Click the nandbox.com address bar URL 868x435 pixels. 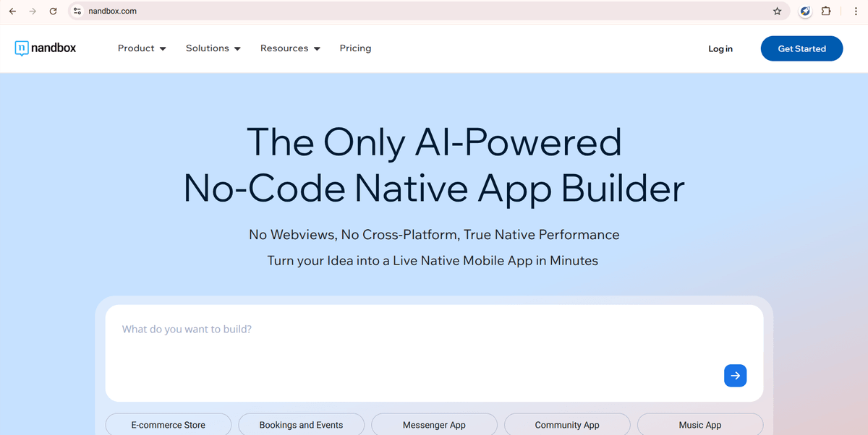click(x=112, y=11)
